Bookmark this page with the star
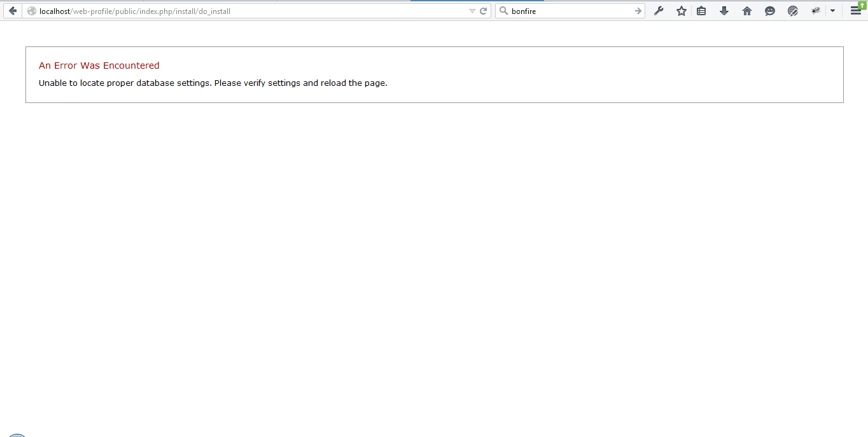Screen dimensions: 868x437 click(682, 11)
